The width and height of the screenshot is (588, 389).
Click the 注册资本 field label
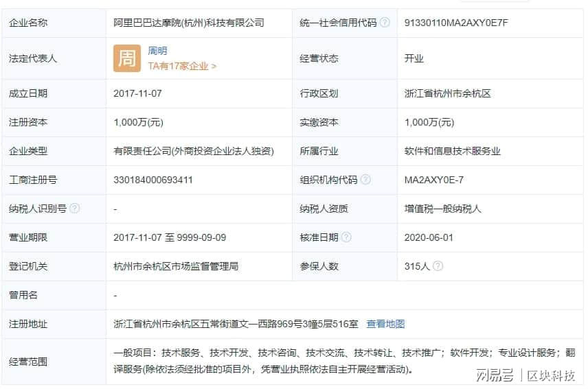(28, 122)
